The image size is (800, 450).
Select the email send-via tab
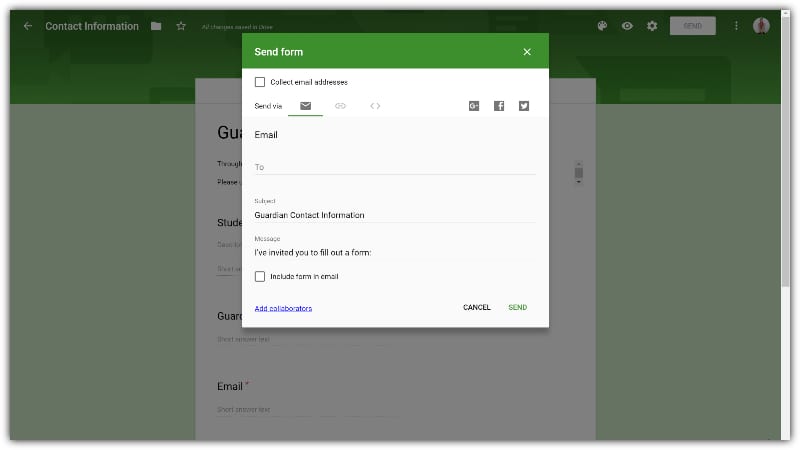tap(305, 105)
